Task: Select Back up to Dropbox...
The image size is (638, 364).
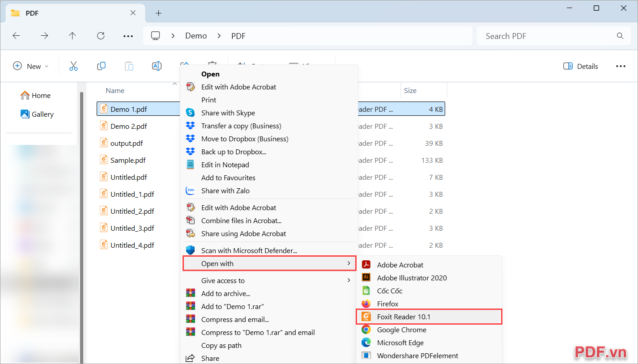Action: 269,152
